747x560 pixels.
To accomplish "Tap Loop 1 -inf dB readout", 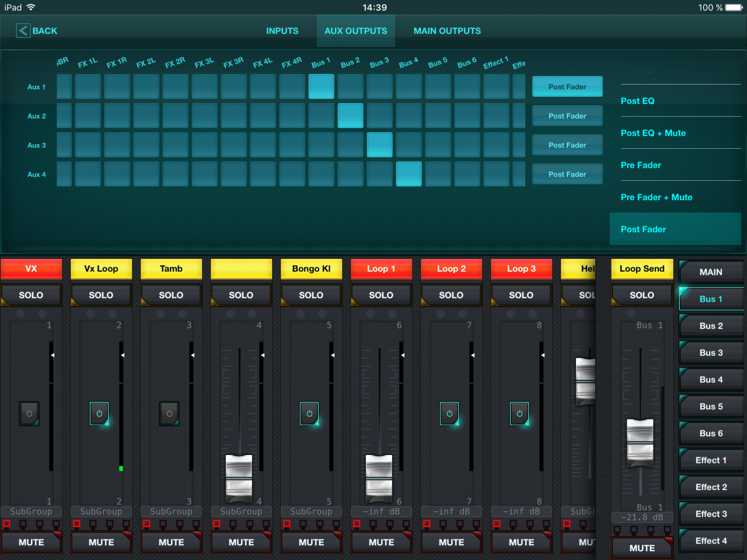I will pos(381,512).
